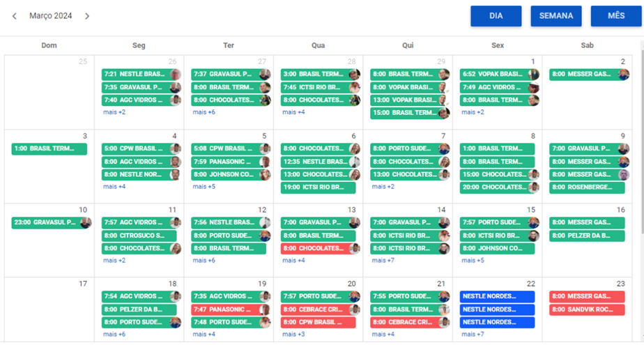This screenshot has height=345, width=644.
Task: Show more events via "mais +3" on Wednesday 20
Action: coord(293,335)
